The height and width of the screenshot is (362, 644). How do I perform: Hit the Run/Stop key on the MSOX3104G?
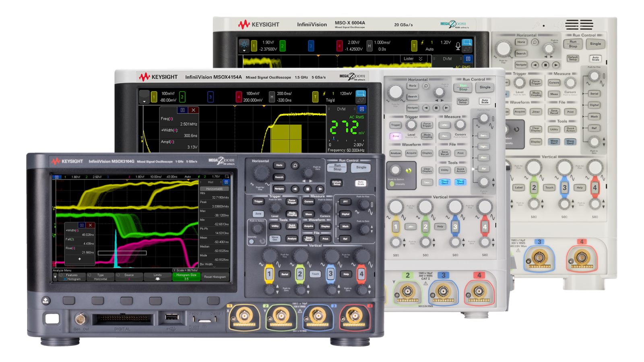click(337, 167)
